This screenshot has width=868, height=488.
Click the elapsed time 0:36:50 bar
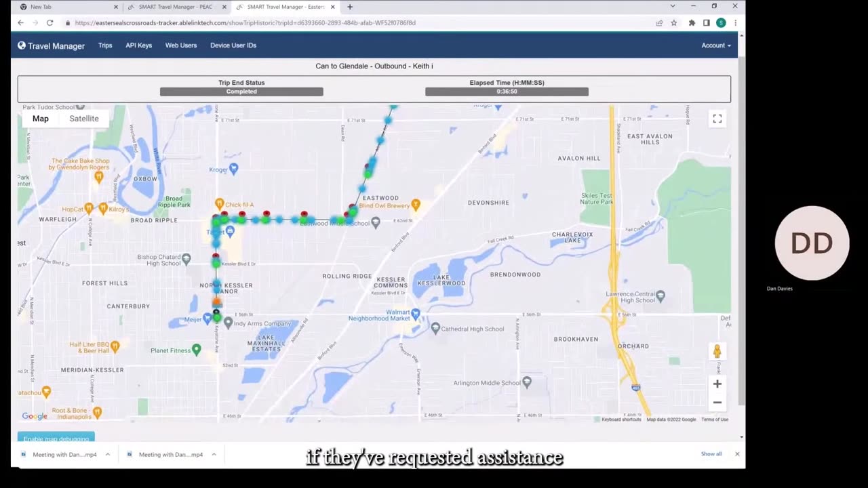pos(507,91)
